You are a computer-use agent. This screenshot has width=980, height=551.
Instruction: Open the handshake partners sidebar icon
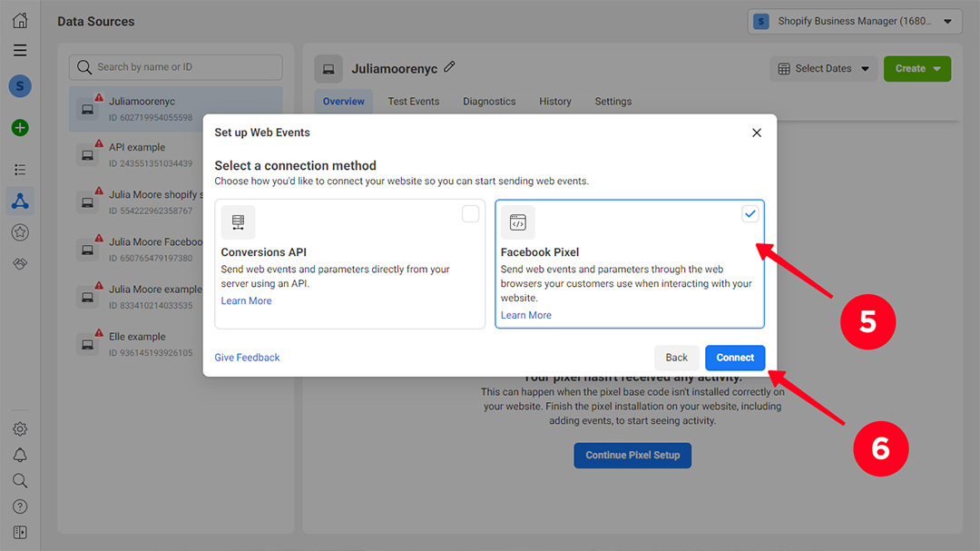(20, 264)
